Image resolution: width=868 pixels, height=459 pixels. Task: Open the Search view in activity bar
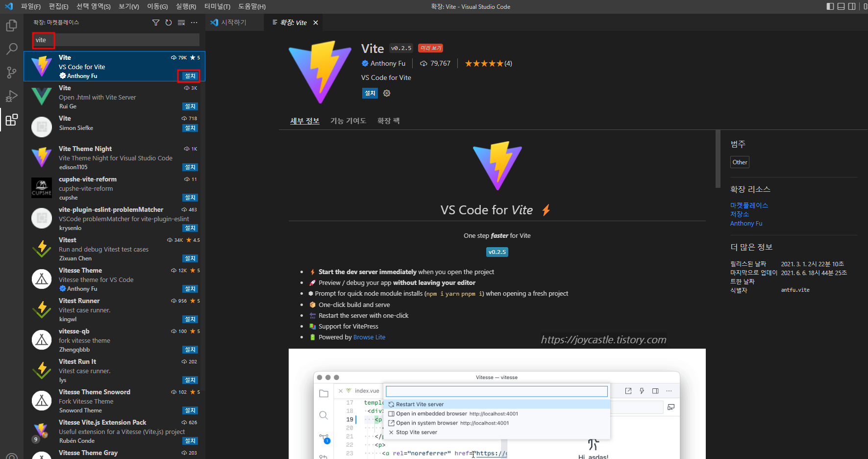12,49
